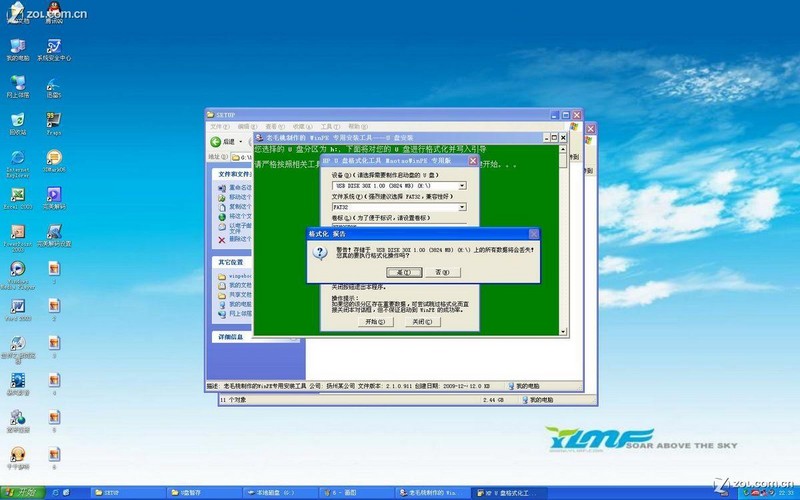Click the delete (red X) task in SETUP sidebar

[x=235, y=240]
